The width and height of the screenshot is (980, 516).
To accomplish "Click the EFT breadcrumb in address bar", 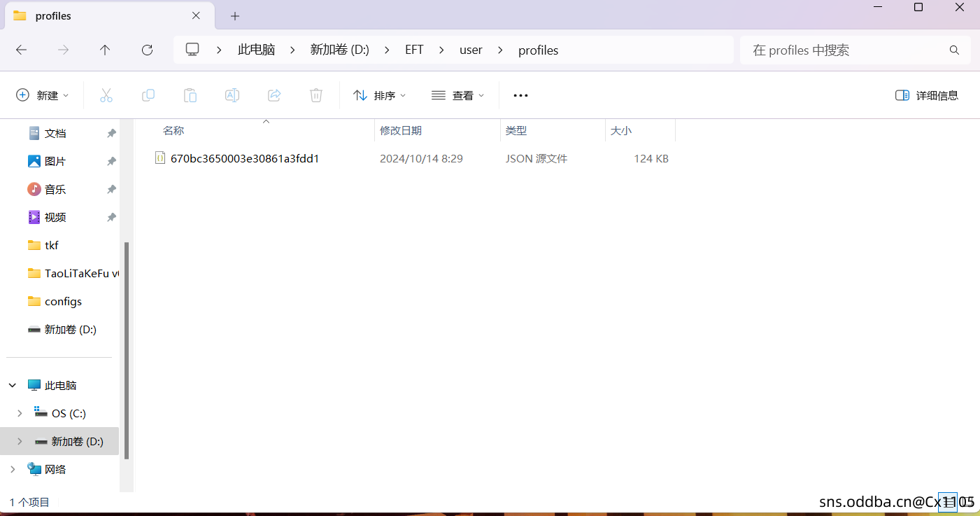I will (414, 50).
